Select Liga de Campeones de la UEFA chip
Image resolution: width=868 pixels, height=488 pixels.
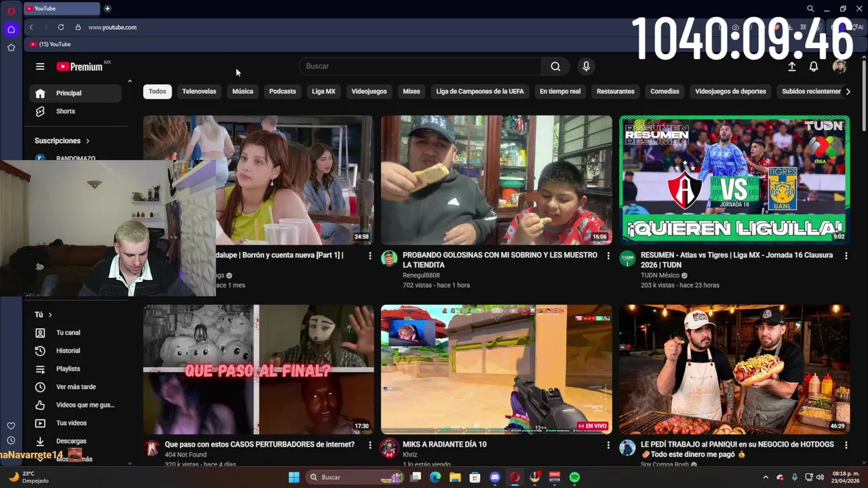pyautogui.click(x=480, y=91)
